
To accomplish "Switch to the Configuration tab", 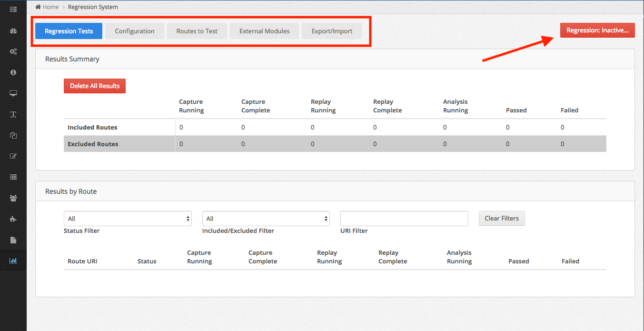I will pos(135,31).
